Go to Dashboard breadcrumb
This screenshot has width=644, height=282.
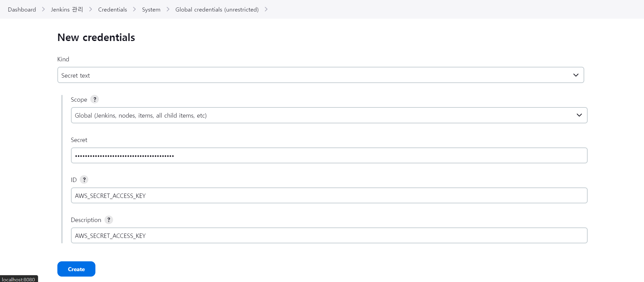coord(22,9)
